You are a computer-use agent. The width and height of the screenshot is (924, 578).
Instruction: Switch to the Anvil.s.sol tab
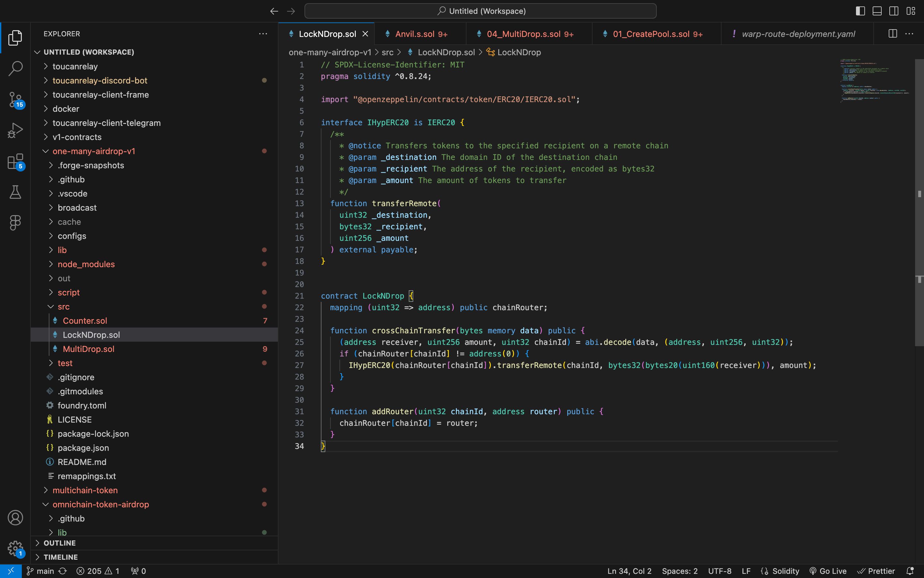[x=420, y=34]
